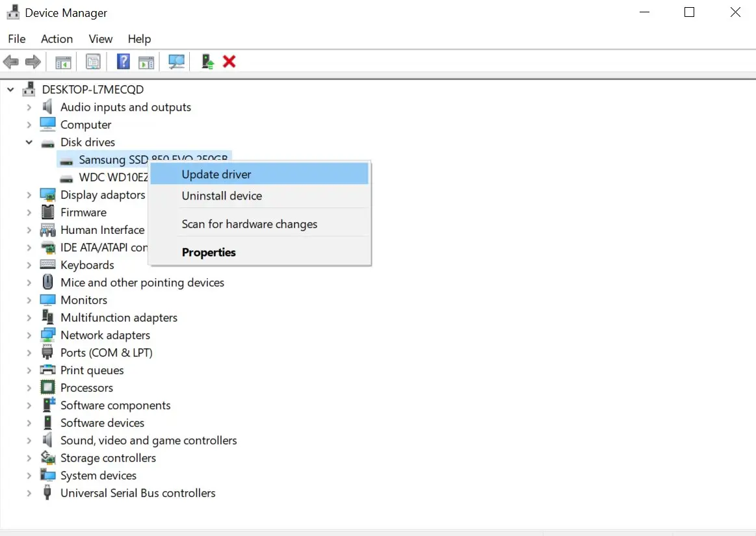Expand the Software devices category
Screen dimensions: 756x536
[x=29, y=423]
